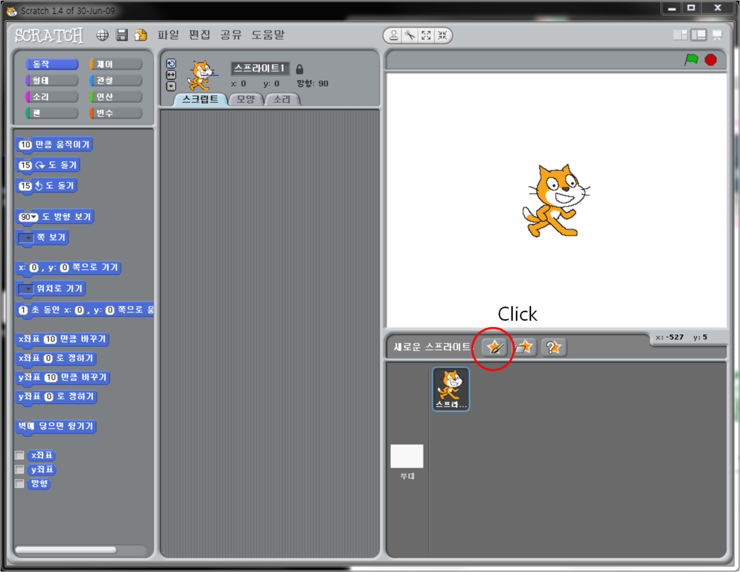The width and height of the screenshot is (740, 572).
Task: Open dropdown in 위치로 가기 block
Action: pos(26,289)
